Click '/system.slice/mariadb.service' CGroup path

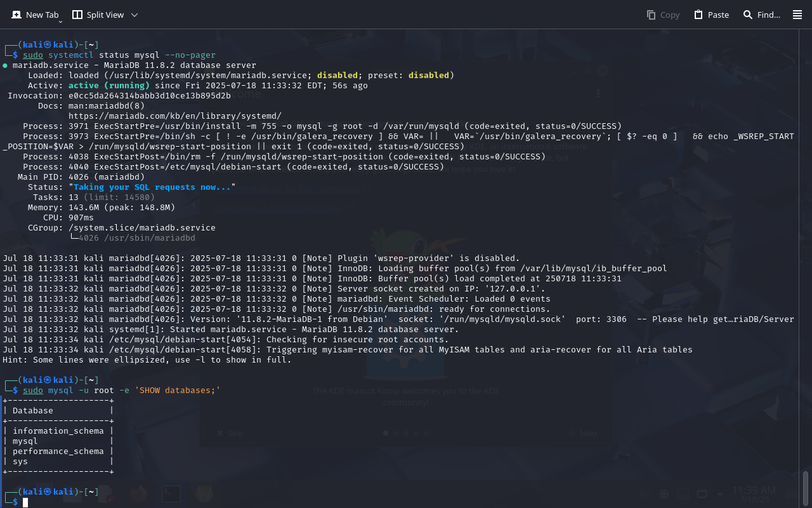(x=142, y=228)
